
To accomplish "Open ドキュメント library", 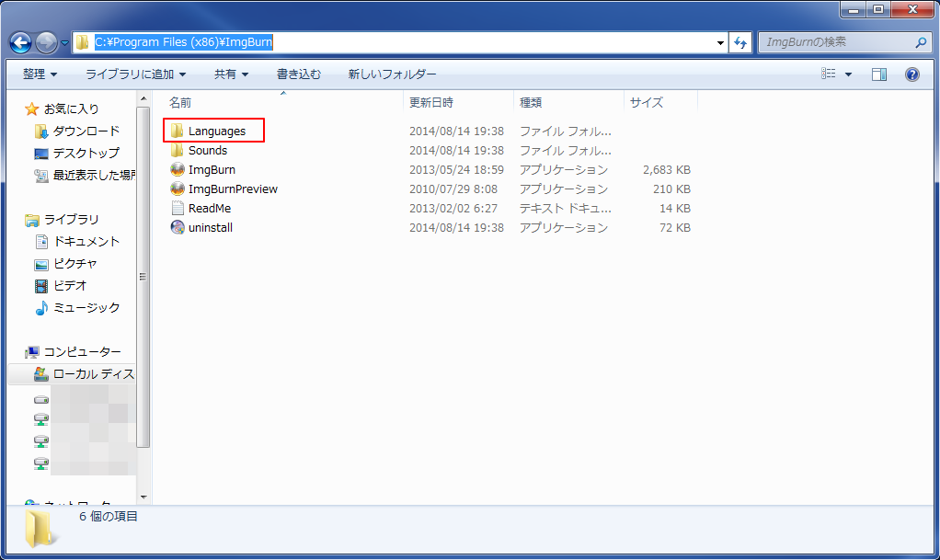I will 86,242.
